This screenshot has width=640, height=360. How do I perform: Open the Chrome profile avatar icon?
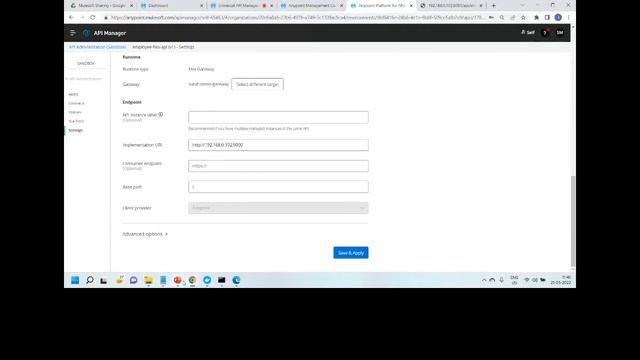[x=558, y=18]
